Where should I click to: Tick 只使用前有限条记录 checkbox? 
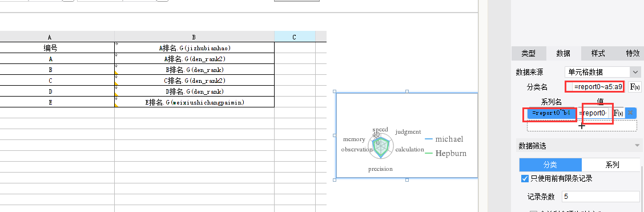coord(525,178)
